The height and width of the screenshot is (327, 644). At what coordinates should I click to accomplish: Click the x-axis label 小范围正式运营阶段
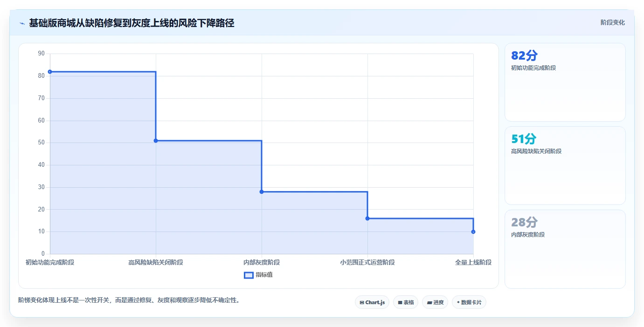(x=367, y=262)
